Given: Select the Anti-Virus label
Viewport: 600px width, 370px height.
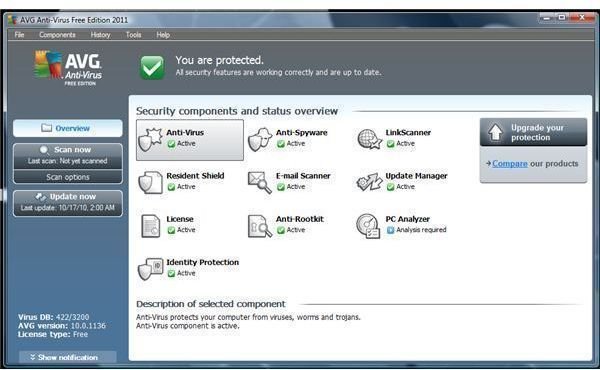Looking at the screenshot, I should click(x=185, y=132).
